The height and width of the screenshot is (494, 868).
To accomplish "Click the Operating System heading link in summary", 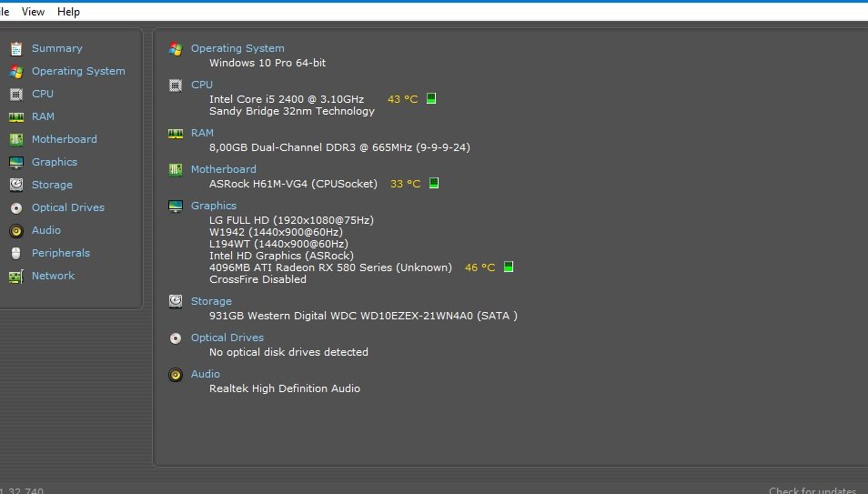I will coord(237,48).
